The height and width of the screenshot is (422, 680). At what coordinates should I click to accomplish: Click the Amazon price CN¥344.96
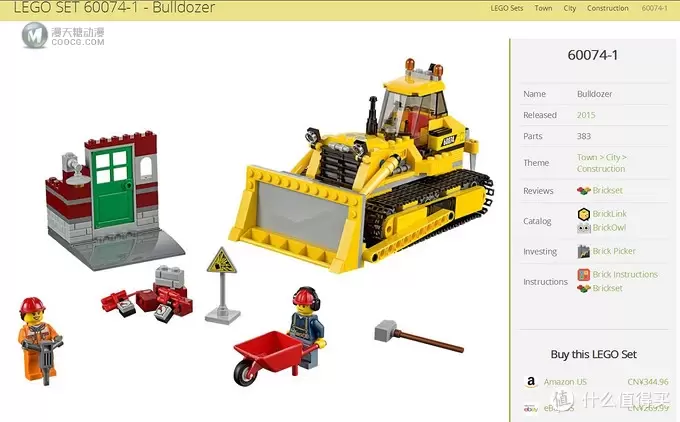coord(647,382)
